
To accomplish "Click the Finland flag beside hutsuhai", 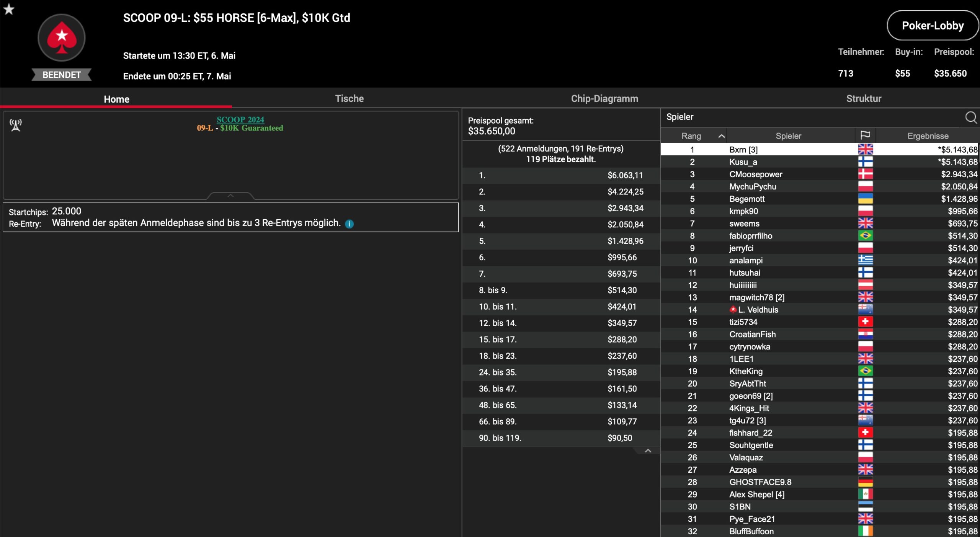I will (865, 272).
